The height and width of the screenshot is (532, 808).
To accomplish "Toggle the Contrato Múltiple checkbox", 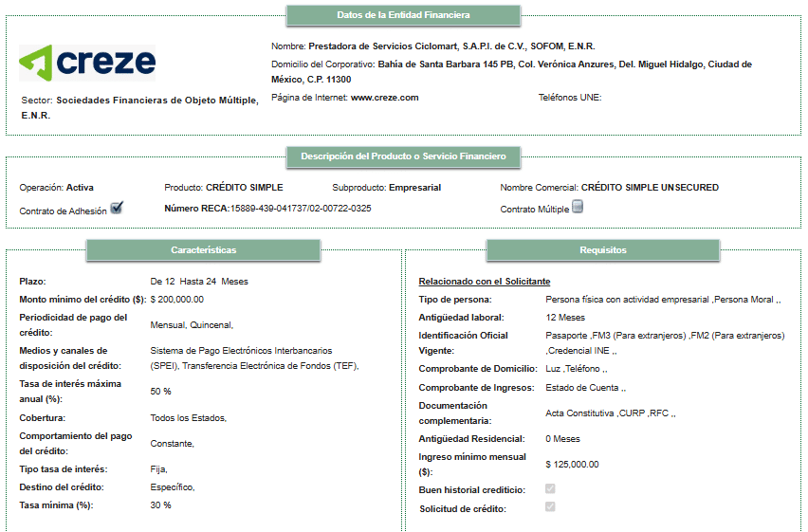I will (578, 207).
